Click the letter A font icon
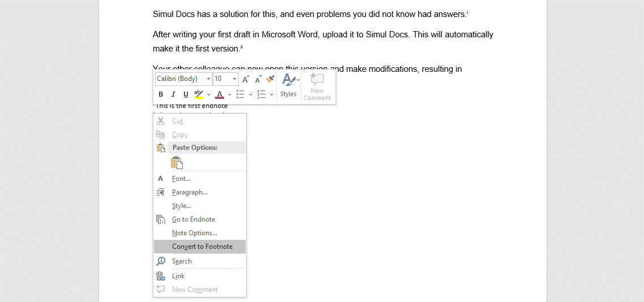The height and width of the screenshot is (302, 644). (x=161, y=179)
